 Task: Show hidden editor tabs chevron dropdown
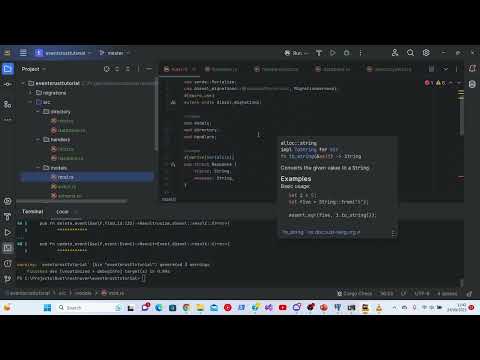446,69
